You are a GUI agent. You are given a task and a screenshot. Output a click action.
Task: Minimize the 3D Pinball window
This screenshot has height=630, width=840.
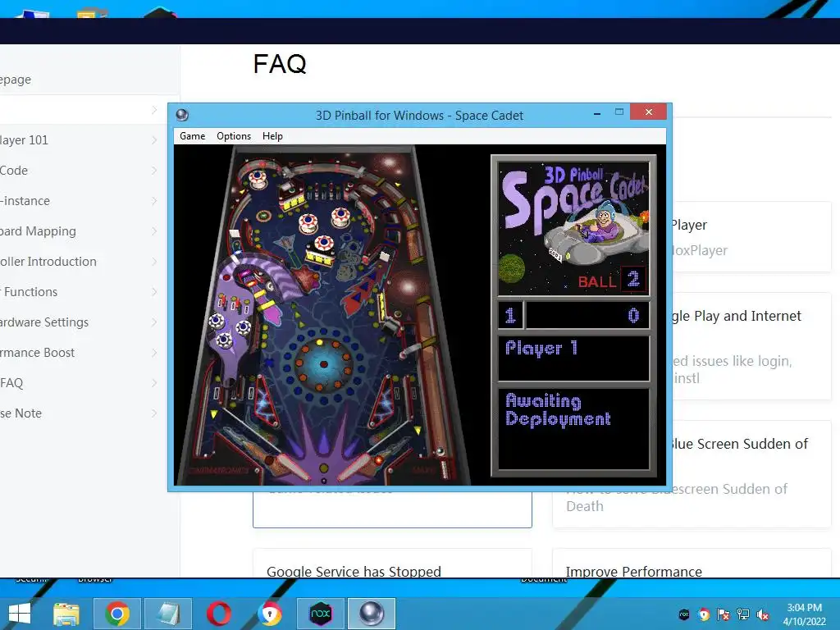(597, 113)
